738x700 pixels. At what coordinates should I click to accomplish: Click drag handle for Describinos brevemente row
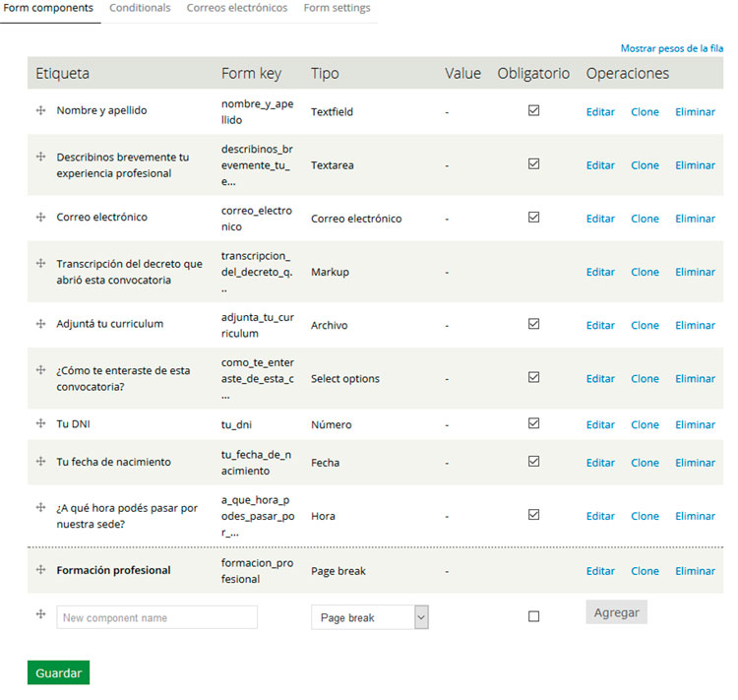tap(40, 157)
